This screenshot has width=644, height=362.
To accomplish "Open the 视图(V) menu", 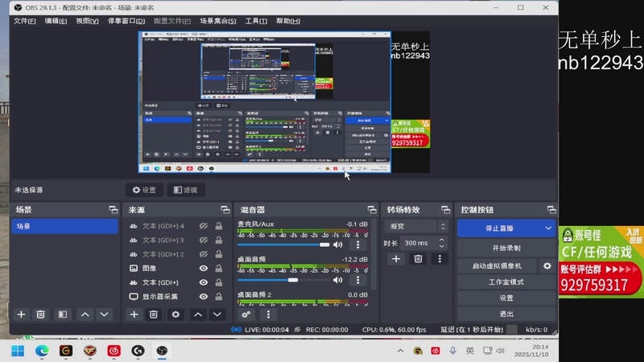I will tap(87, 21).
